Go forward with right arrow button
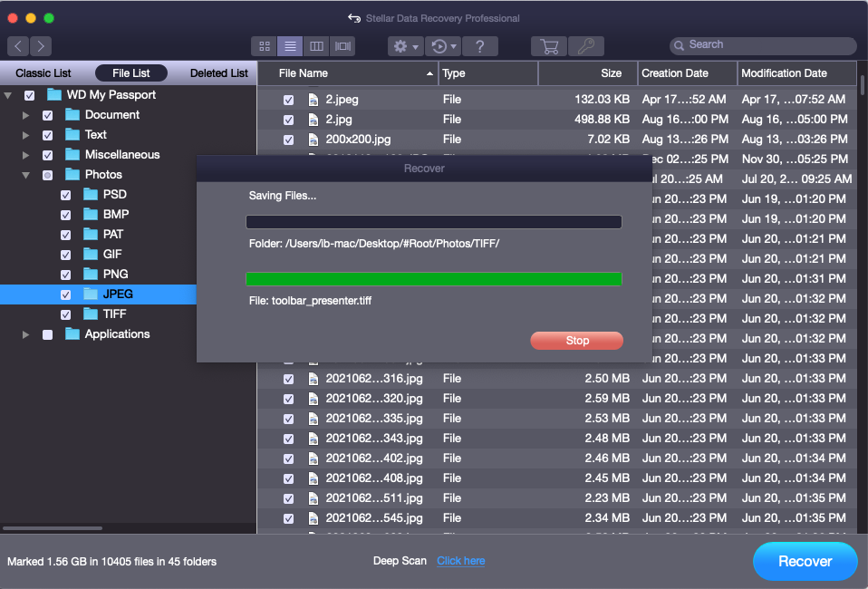 [x=41, y=46]
